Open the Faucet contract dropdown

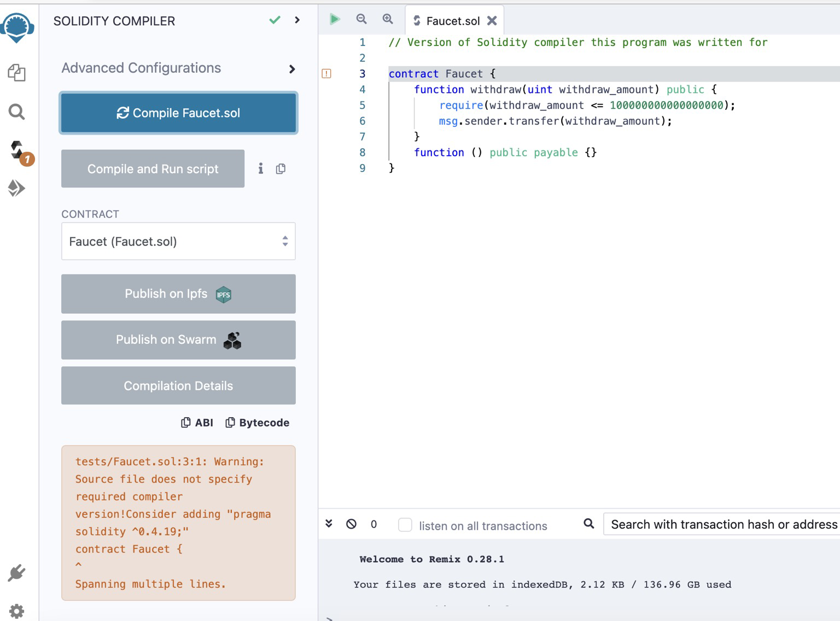pos(178,241)
